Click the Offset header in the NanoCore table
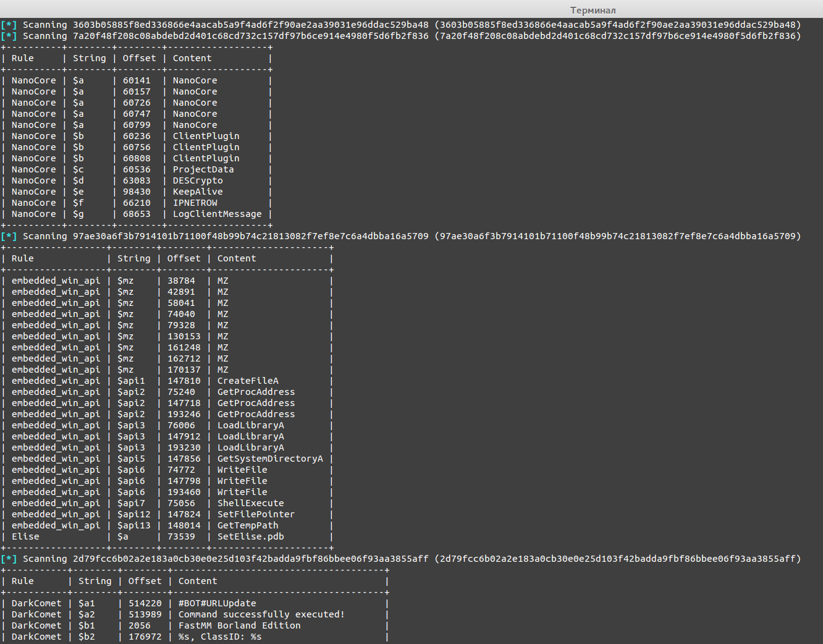 point(140,58)
